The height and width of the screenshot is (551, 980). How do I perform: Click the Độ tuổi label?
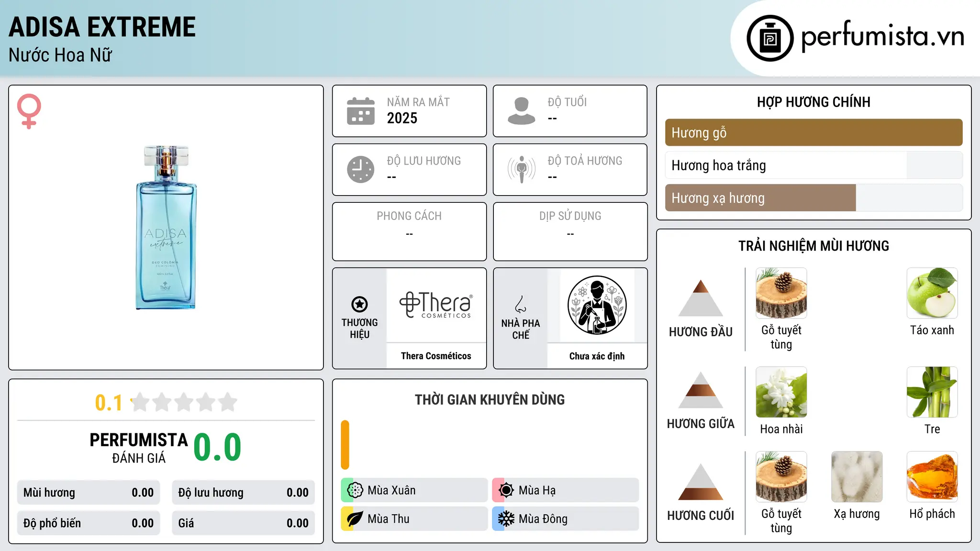pos(567,102)
